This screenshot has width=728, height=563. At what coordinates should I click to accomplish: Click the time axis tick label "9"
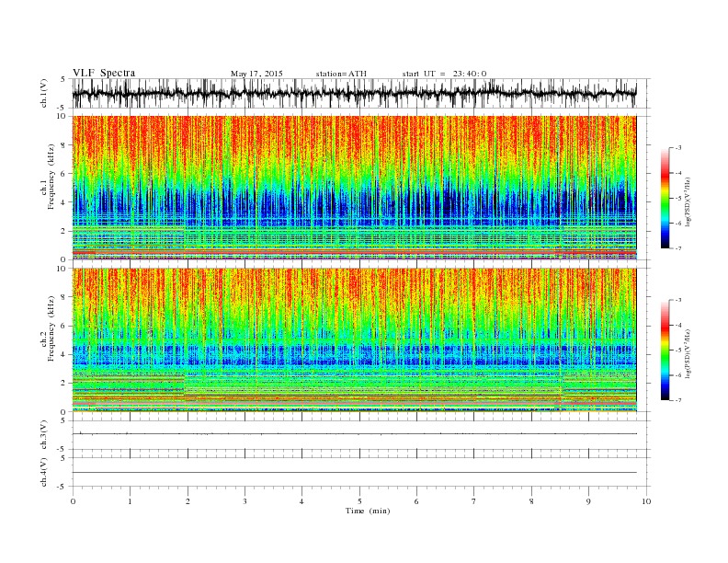tap(588, 501)
